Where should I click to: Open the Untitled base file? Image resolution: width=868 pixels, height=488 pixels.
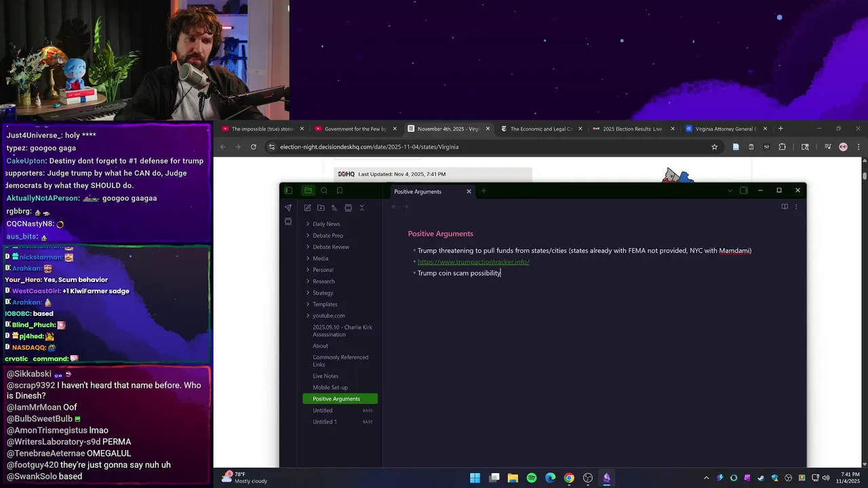pyautogui.click(x=340, y=410)
